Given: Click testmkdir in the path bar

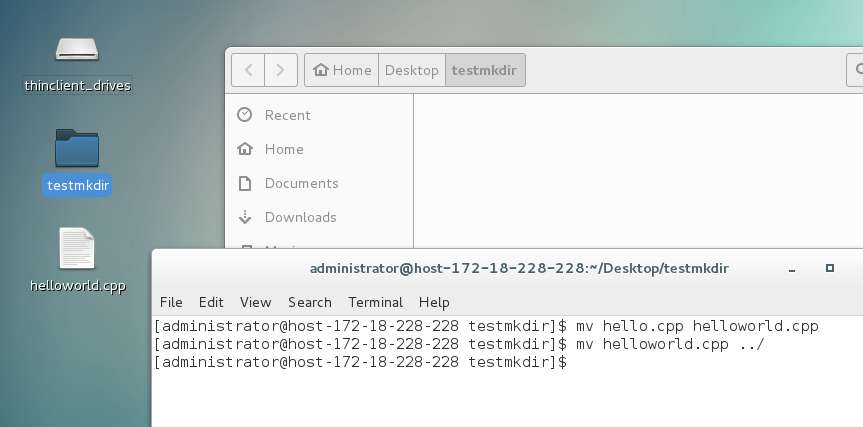Looking at the screenshot, I should [x=485, y=70].
